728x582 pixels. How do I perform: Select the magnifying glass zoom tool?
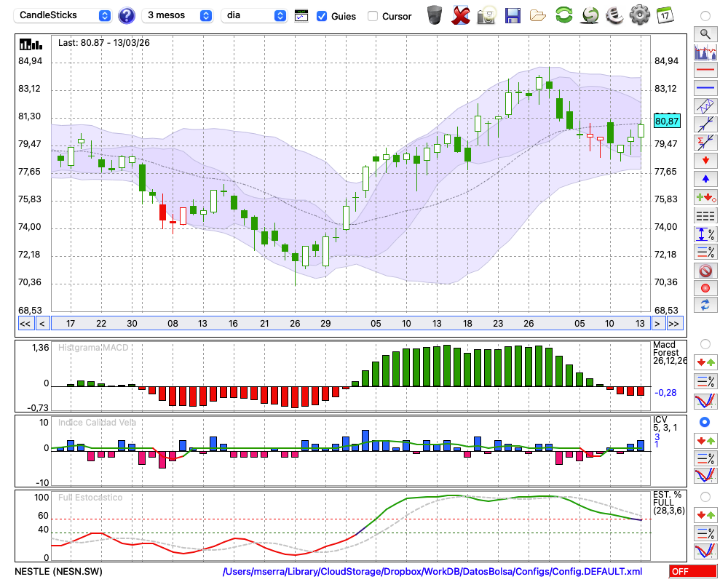[x=705, y=33]
